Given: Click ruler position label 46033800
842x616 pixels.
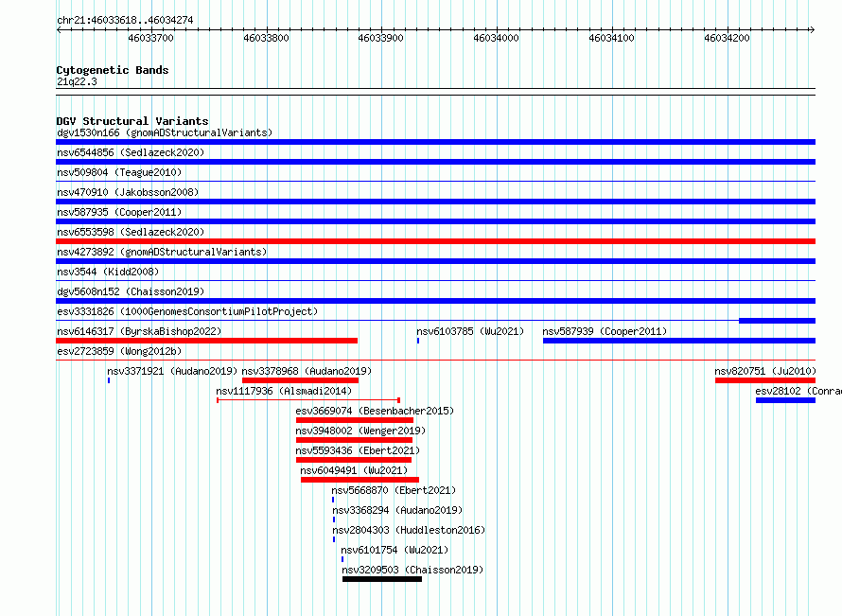Looking at the screenshot, I should 267,38.
